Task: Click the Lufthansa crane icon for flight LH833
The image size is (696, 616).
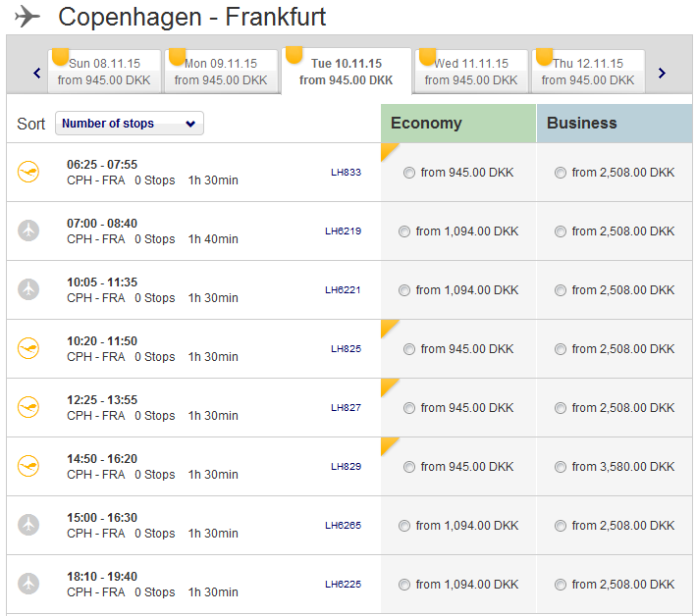Action: 28,173
